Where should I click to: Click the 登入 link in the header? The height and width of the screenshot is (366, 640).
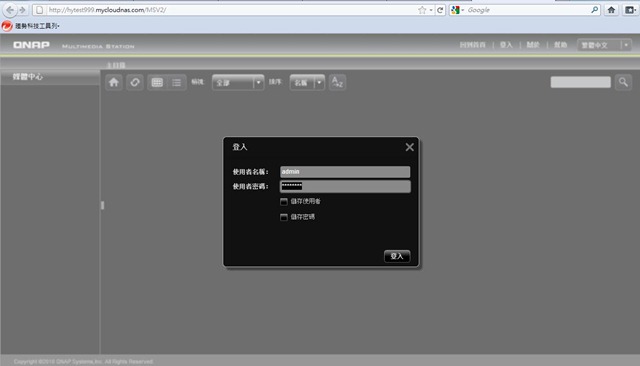(506, 45)
